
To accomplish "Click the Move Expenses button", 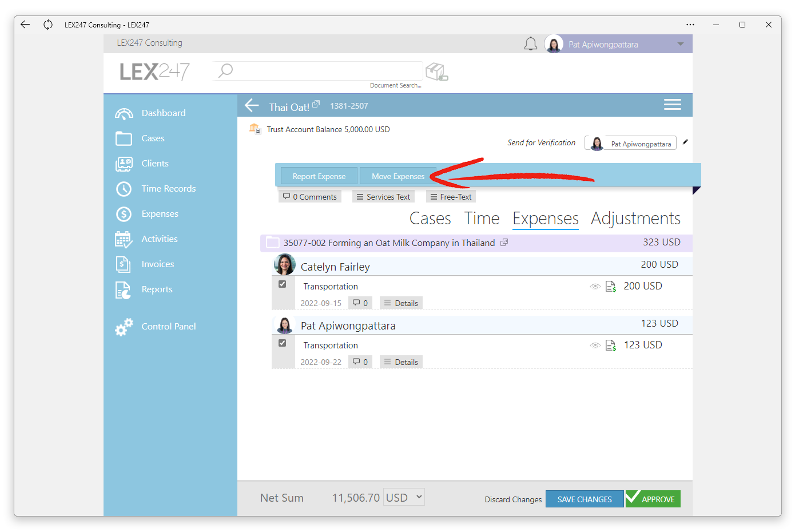I will point(398,176).
